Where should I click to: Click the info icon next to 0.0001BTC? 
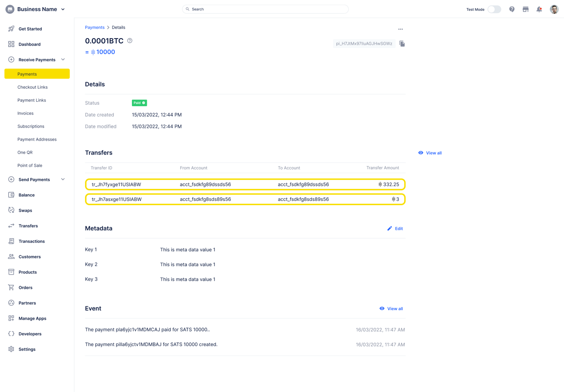(x=130, y=41)
